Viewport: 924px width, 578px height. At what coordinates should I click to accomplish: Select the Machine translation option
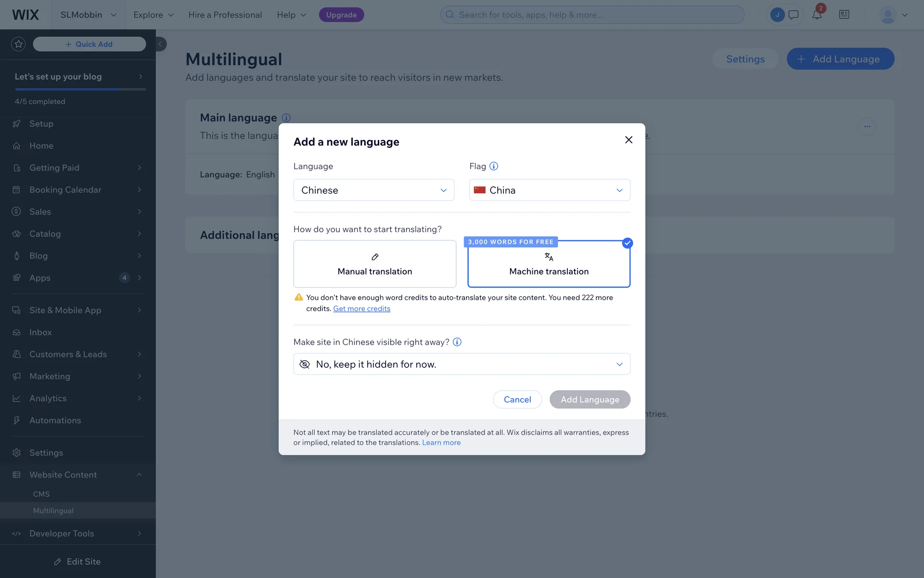(x=549, y=264)
